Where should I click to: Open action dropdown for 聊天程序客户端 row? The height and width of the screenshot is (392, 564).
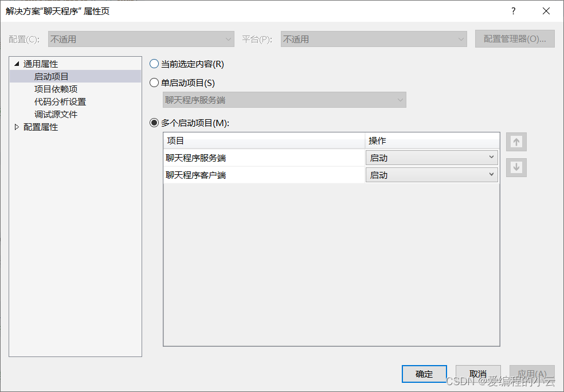click(432, 175)
